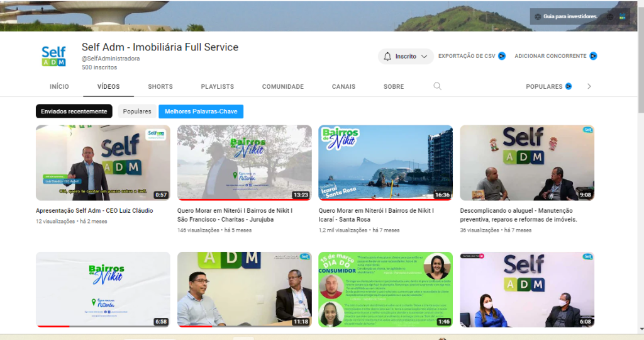This screenshot has height=340, width=644.
Task: Click title Quero Morar em Niterói Icaraí
Action: [376, 215]
